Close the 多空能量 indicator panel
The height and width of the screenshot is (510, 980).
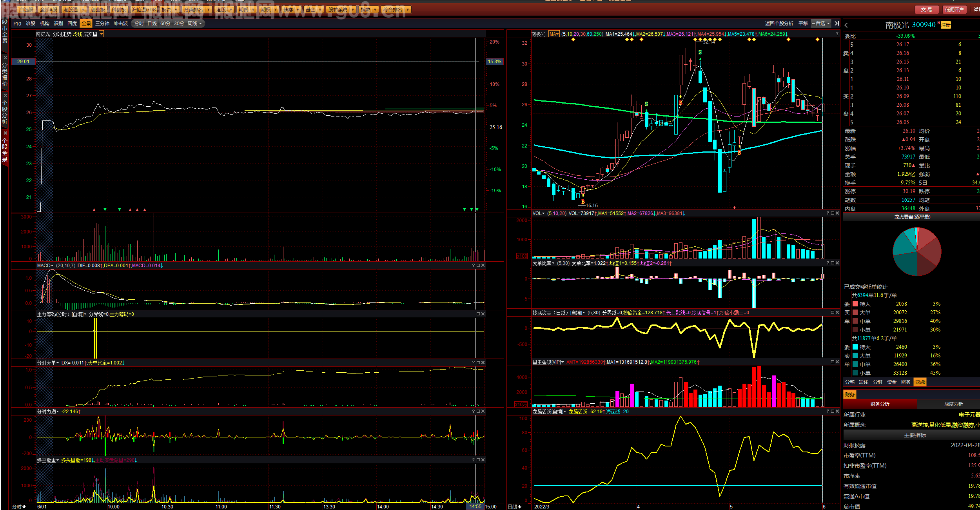tap(483, 460)
